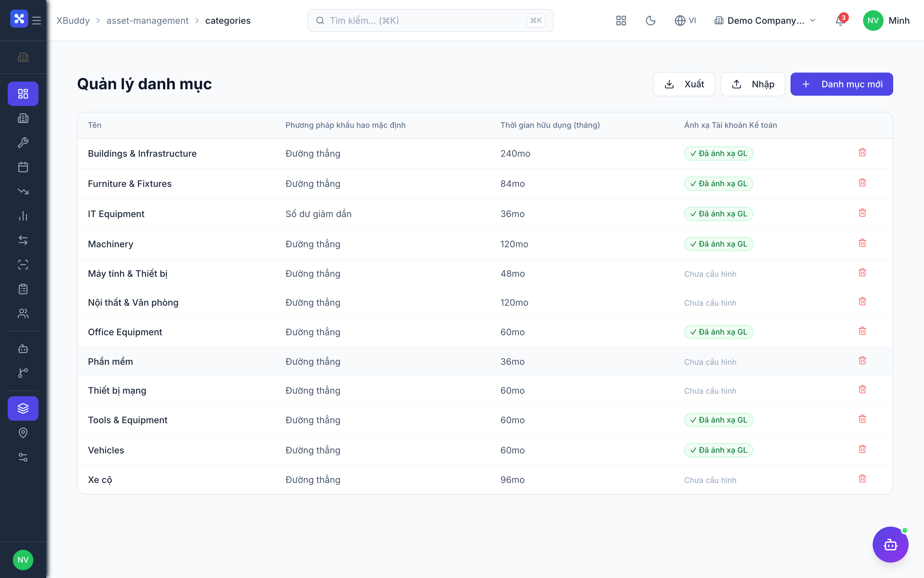
Task: Click Số dư giảm dần method cell
Action: 319,214
